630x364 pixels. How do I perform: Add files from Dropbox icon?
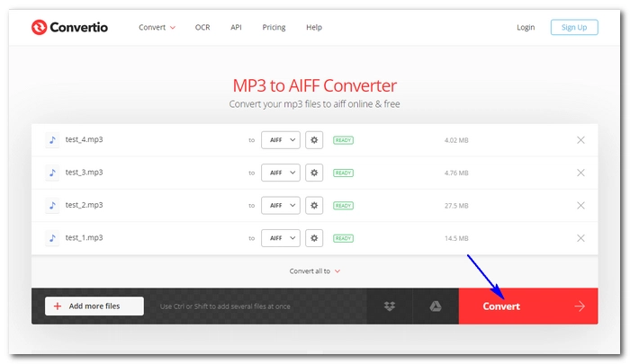pyautogui.click(x=390, y=306)
